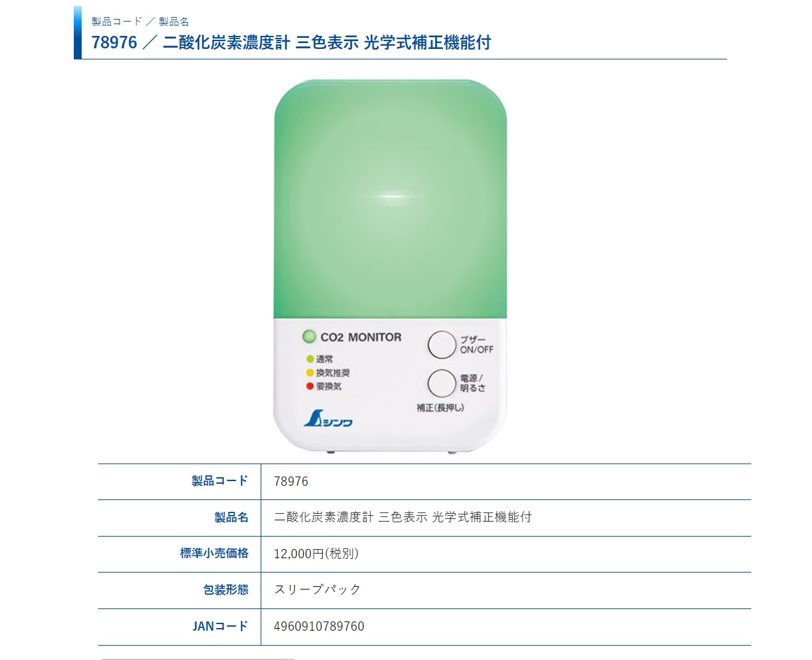Click the スリーブパック packaging value

click(317, 589)
